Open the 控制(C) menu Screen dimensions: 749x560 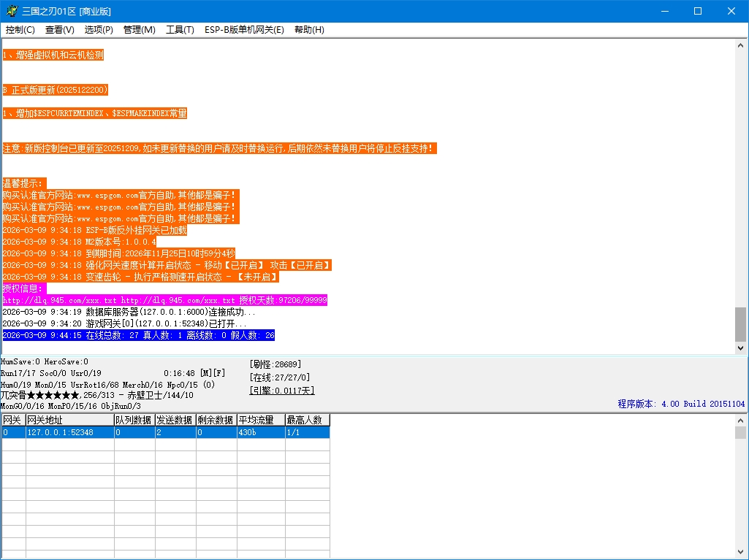(x=20, y=30)
